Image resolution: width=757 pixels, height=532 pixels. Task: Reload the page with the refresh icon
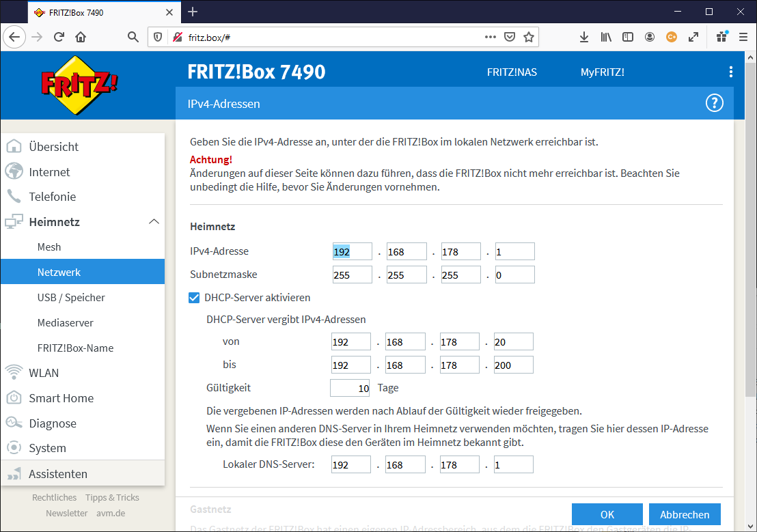tap(59, 37)
